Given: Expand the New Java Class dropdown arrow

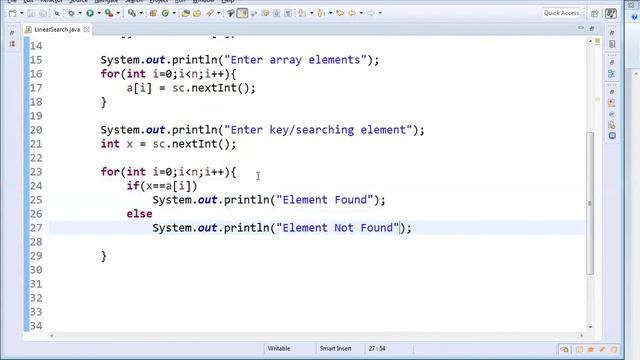Looking at the screenshot, I should tap(174, 13).
